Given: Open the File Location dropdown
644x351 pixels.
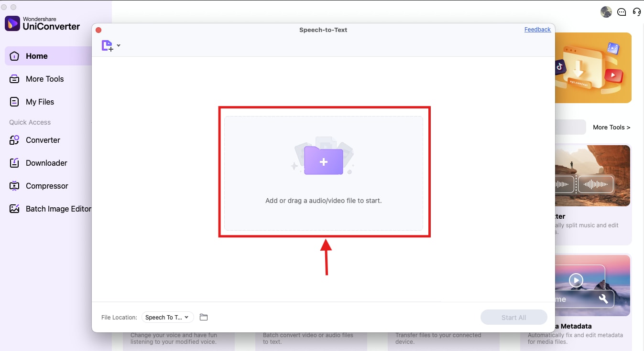Looking at the screenshot, I should point(167,317).
